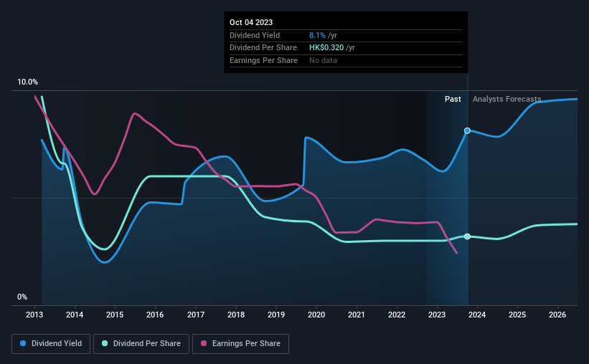589x364 pixels.
Task: Click the teal Dividend Per Share legend dot
Action: (x=105, y=343)
